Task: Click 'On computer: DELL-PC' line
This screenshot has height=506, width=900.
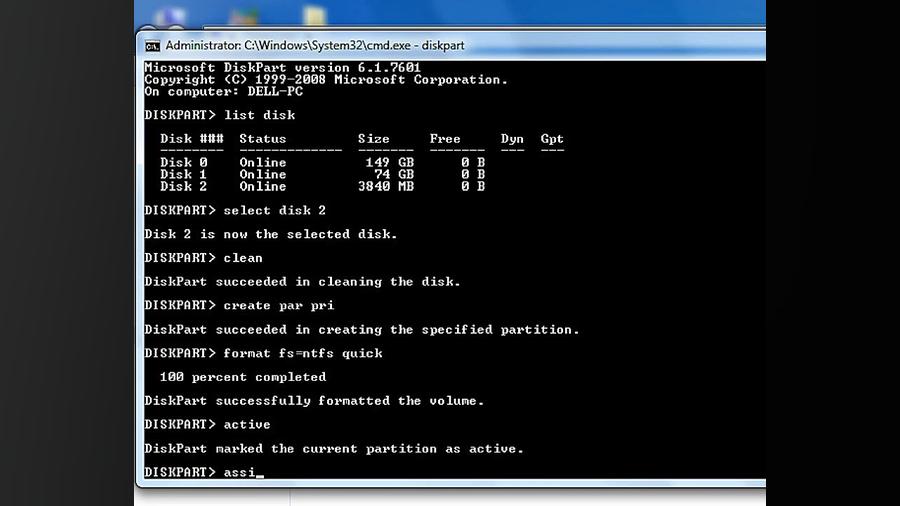Action: pos(223,92)
